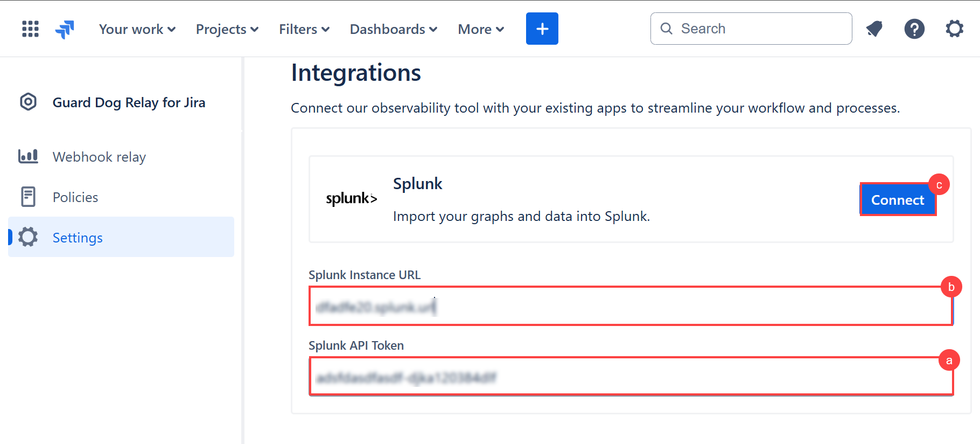
Task: Click 'Import your graphs and data into Splunk.'
Action: pyautogui.click(x=521, y=216)
